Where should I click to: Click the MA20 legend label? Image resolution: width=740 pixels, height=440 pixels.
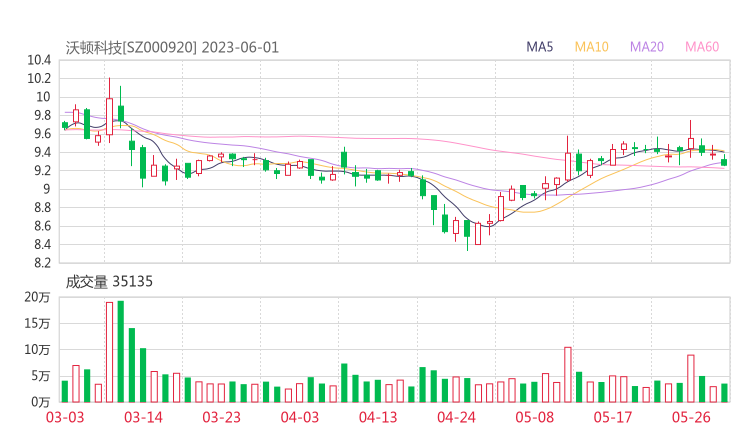click(x=647, y=47)
